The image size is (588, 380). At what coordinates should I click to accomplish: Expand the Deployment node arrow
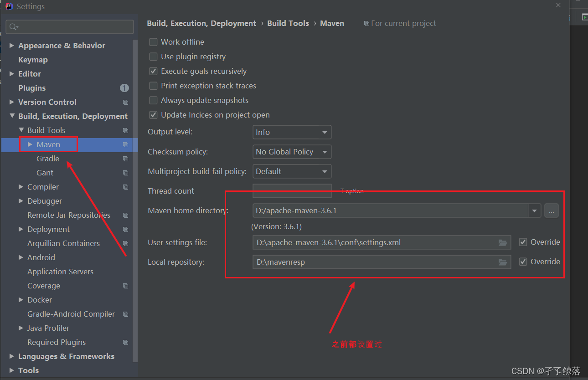(21, 229)
